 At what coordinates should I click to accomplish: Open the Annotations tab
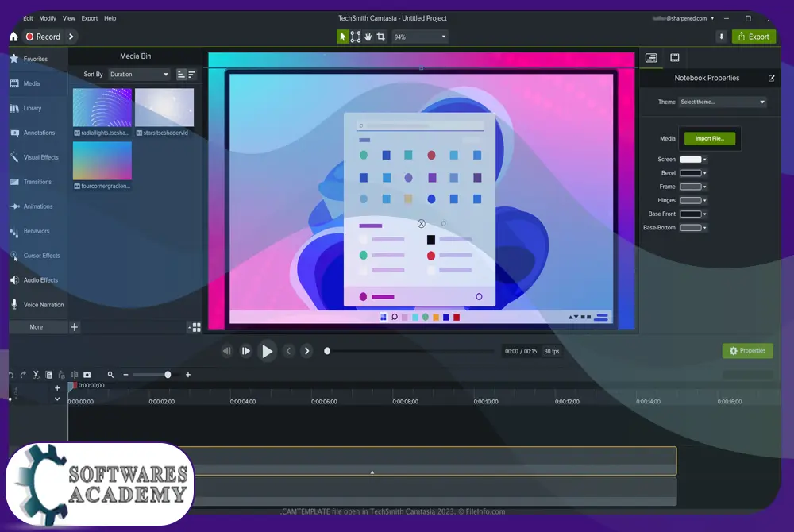(x=38, y=133)
